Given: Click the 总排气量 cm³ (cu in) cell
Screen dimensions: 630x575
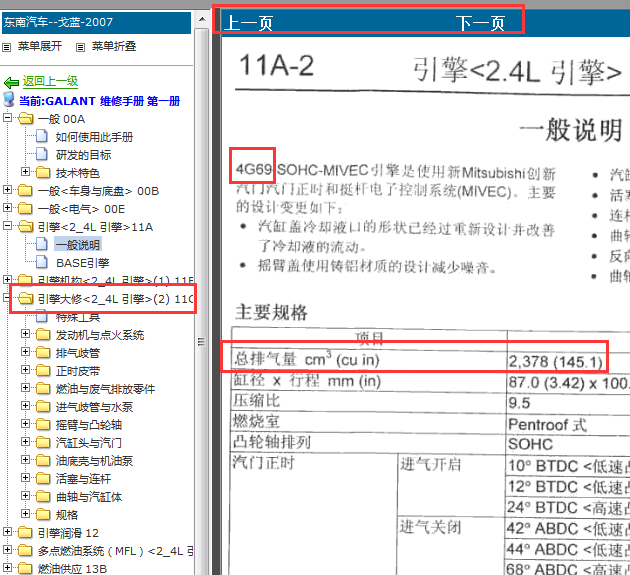Looking at the screenshot, I should (307, 359).
